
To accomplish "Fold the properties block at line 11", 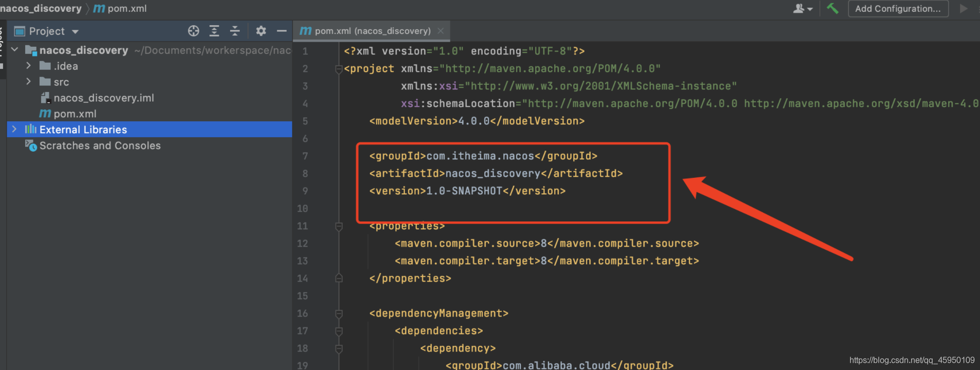I will (x=339, y=226).
